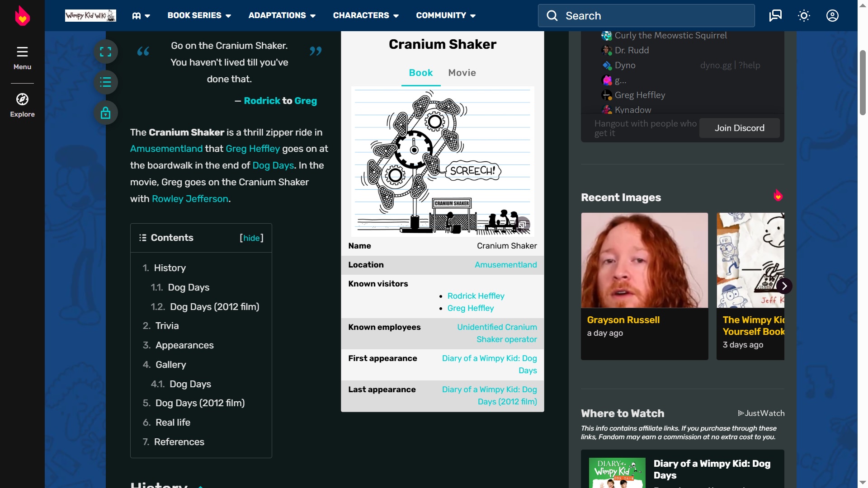Open the book icon wiki dropdown
Viewport: 868px width, 488px height.
pyautogui.click(x=141, y=16)
